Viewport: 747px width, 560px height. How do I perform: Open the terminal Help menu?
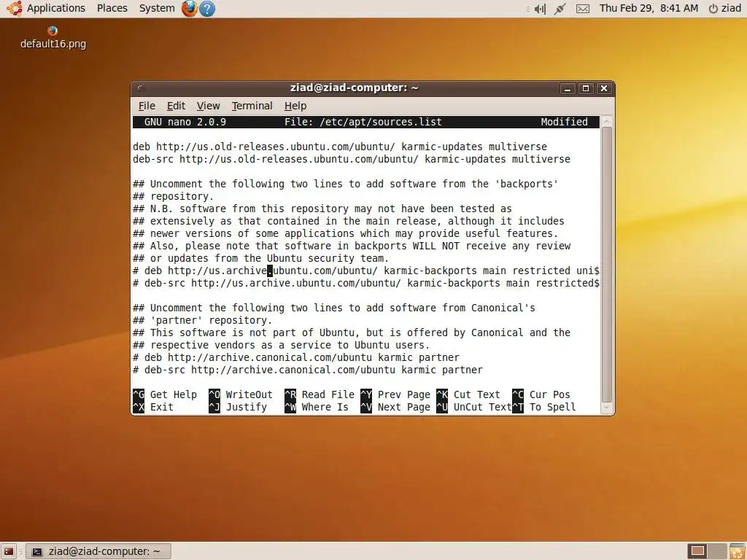point(295,106)
